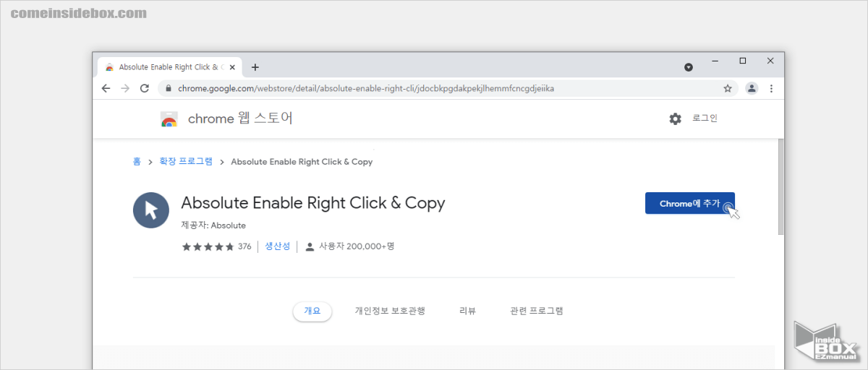This screenshot has height=370, width=868.
Task: Click the extension's cursor arrow icon
Action: (x=151, y=210)
